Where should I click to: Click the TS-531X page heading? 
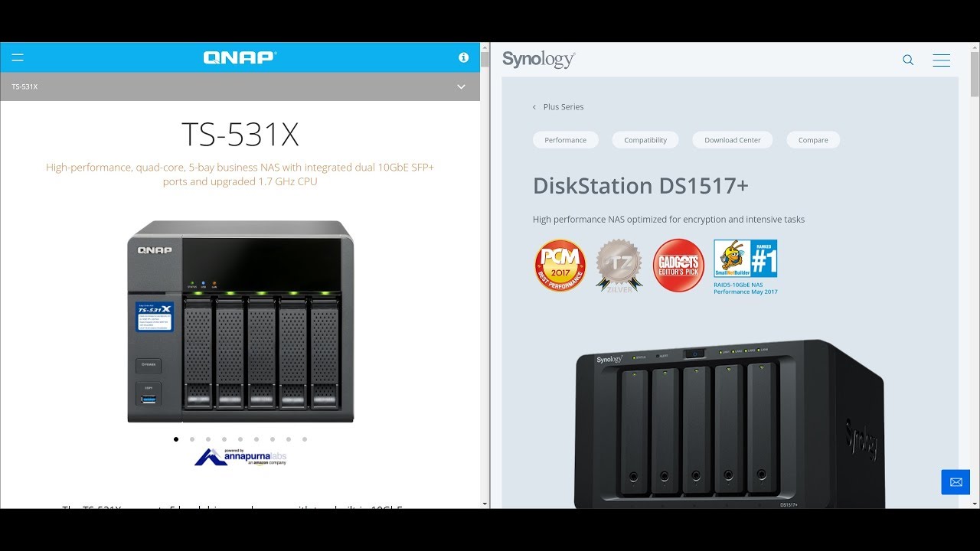pos(240,135)
